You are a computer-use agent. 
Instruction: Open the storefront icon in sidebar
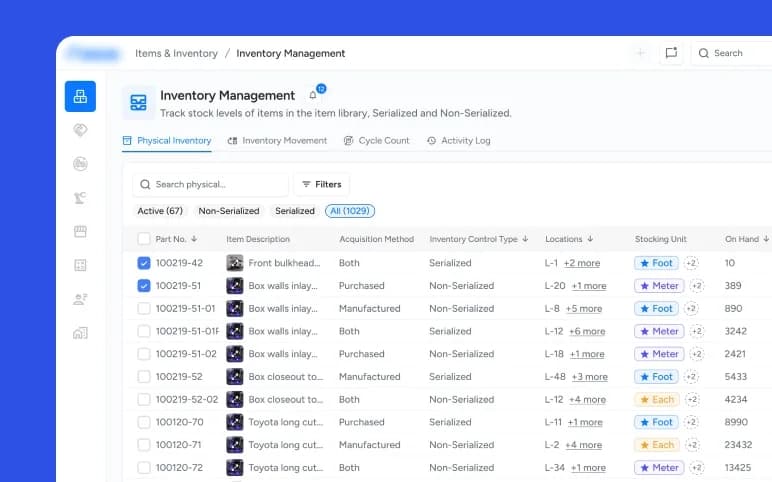(80, 231)
